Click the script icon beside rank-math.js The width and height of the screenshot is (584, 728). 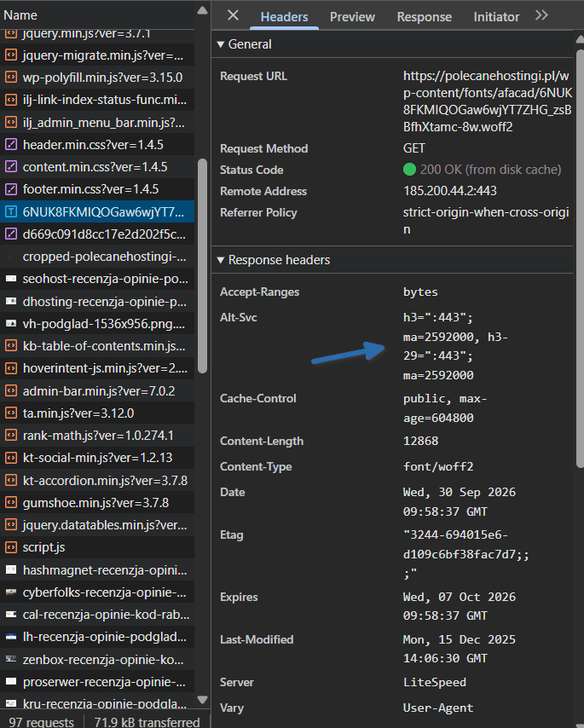[x=11, y=435]
